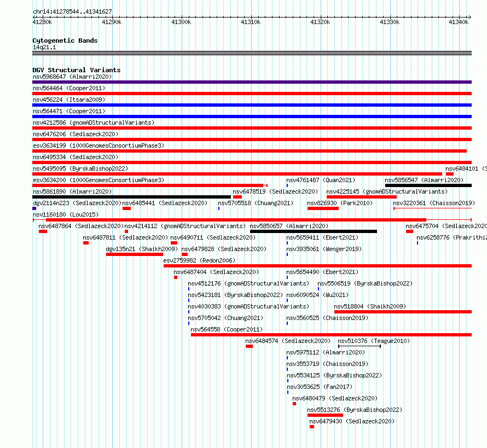Screen dimensions: 487x448
Task: Click the nsv5659411 (Ebert2021) label
Action: [x=322, y=237]
